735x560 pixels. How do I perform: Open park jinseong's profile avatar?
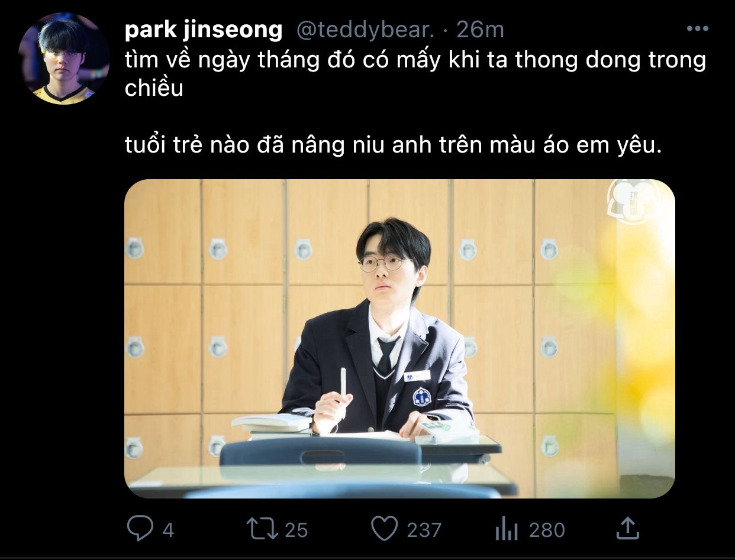[x=64, y=59]
